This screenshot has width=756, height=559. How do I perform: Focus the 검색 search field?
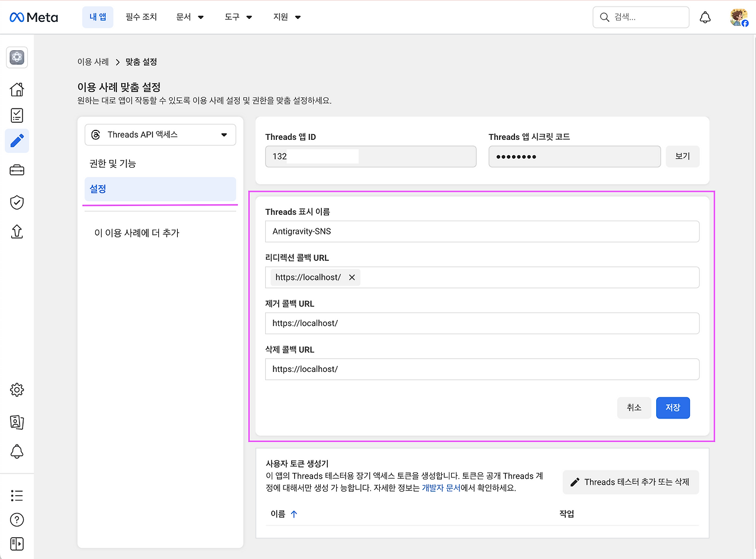pos(641,17)
